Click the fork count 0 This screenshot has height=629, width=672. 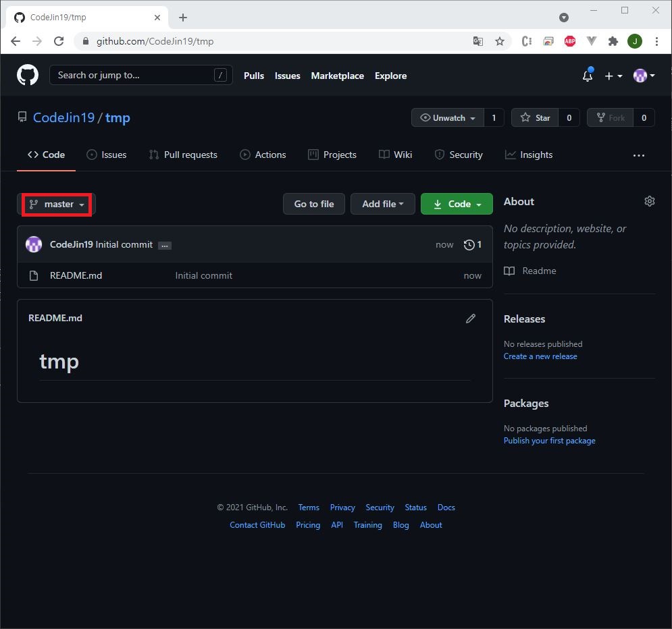644,117
